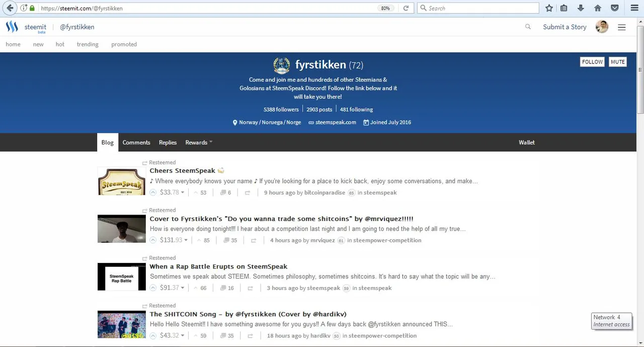
Task: Open the user avatar in Steemit header
Action: point(602,27)
